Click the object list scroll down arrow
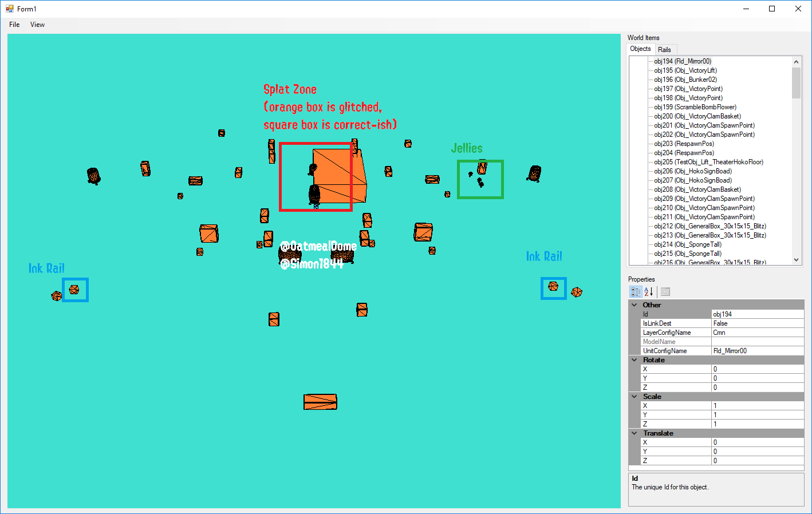The width and height of the screenshot is (812, 514). point(796,260)
